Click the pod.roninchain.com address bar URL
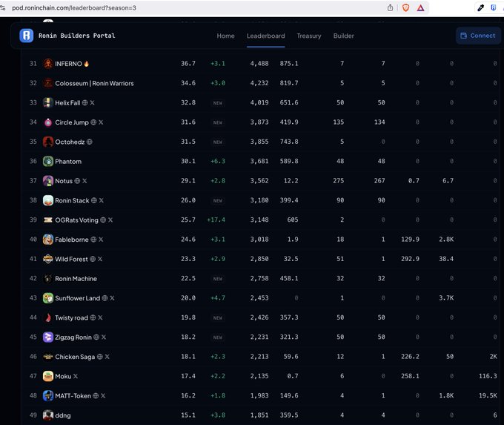The image size is (504, 425). tap(74, 7)
